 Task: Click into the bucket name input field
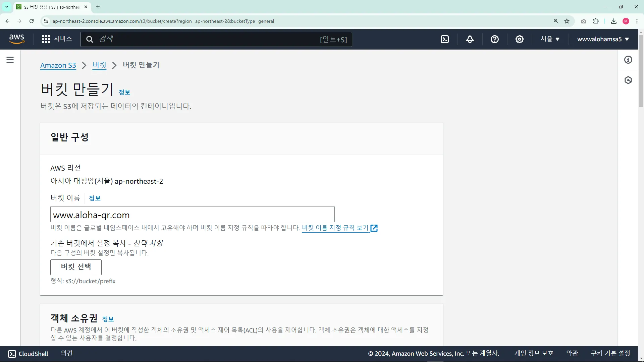192,215
